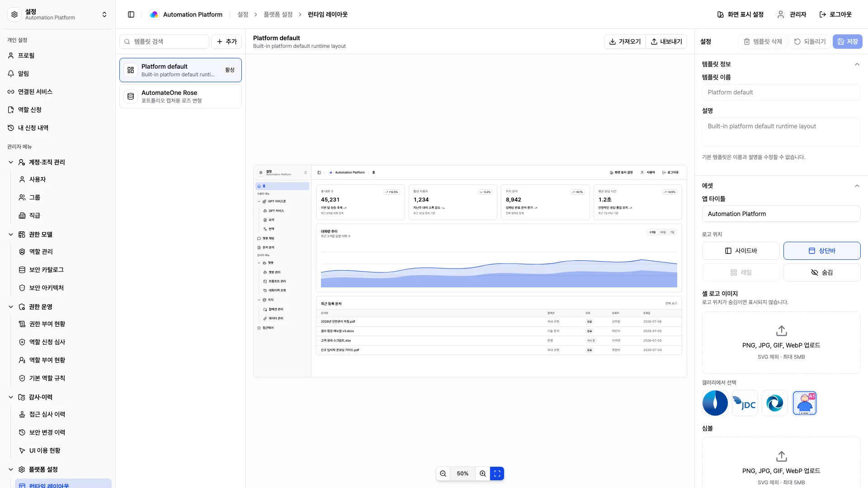
Task: Open 기본 역할 규칙
Action: (63, 378)
